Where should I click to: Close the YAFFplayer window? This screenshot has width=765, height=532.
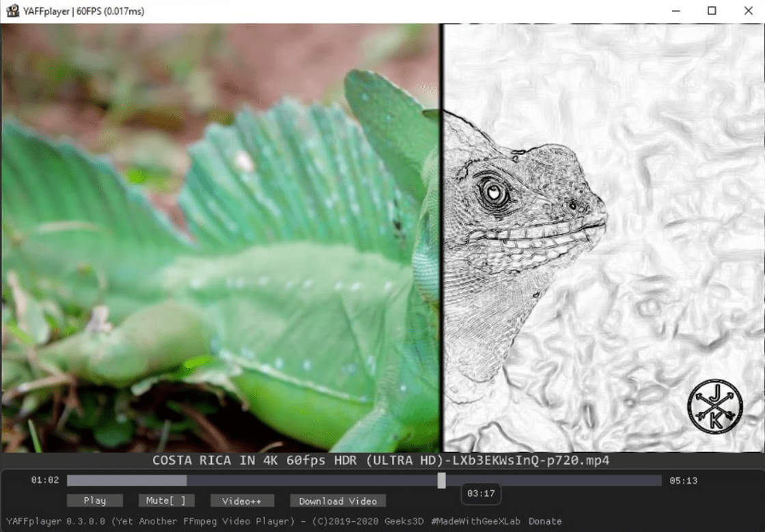[749, 11]
